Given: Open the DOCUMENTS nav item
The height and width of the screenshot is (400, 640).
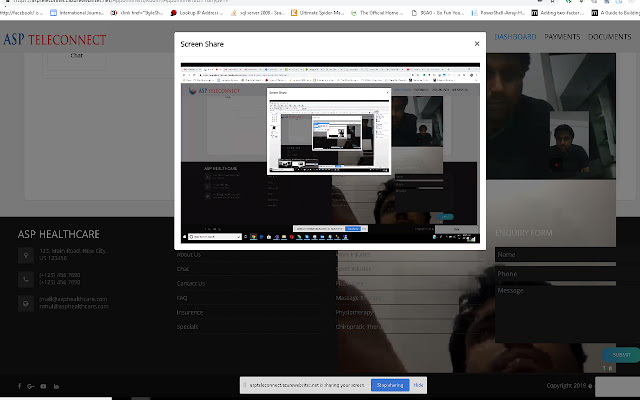Looking at the screenshot, I should [609, 37].
